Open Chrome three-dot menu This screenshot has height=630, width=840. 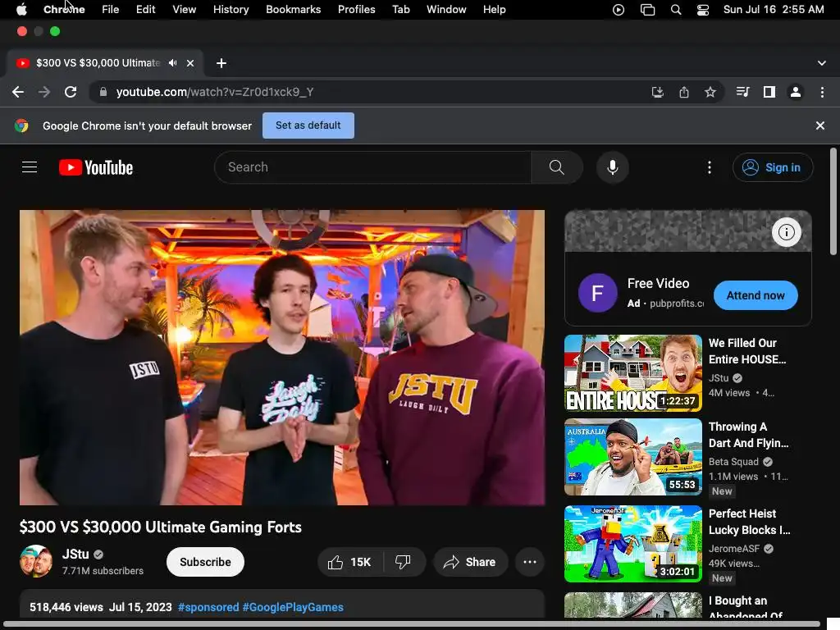click(822, 92)
